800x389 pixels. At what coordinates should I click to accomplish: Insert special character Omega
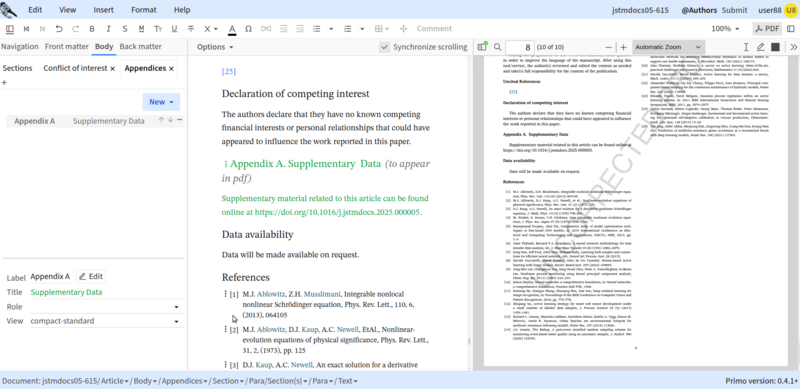click(248, 29)
